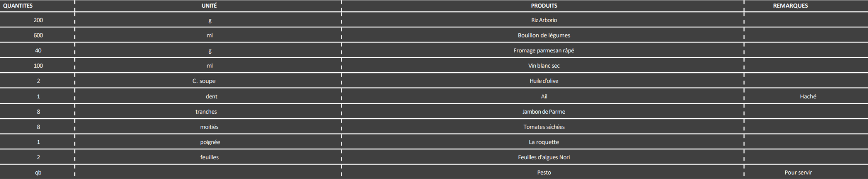Select the Bouillon de légumes cell
This screenshot has height=179, width=868.
coord(544,36)
